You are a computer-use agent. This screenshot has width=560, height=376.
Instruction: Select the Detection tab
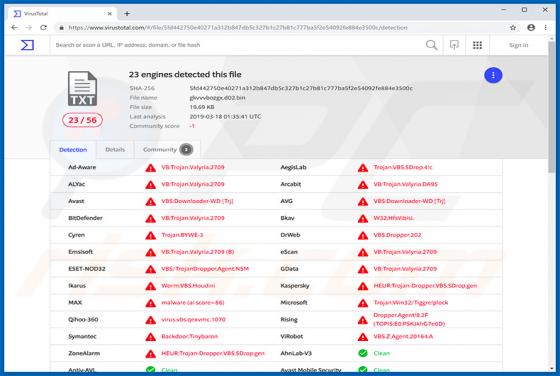click(73, 150)
